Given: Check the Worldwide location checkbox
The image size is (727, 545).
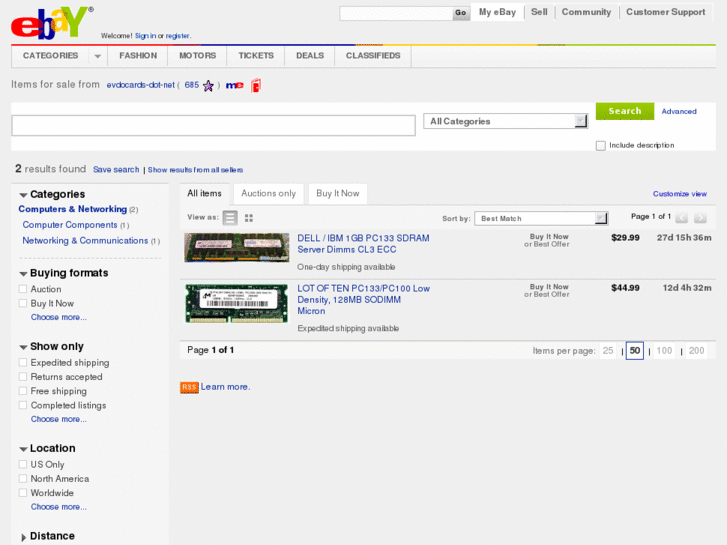Looking at the screenshot, I should pyautogui.click(x=23, y=493).
